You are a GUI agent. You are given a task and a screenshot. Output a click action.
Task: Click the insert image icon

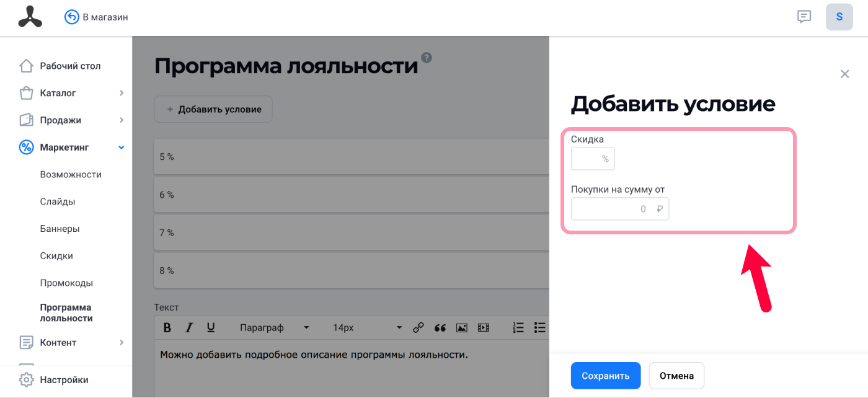coord(462,327)
